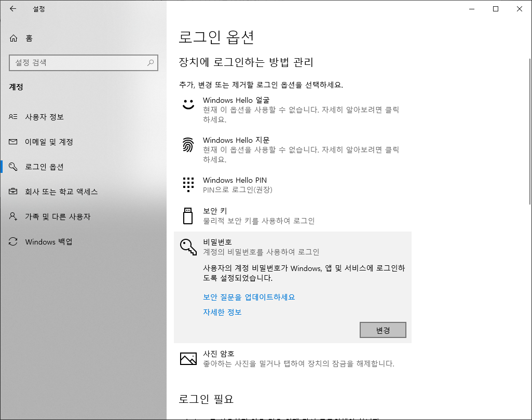The height and width of the screenshot is (420, 532).
Task: Click the 장치에 로그인하는 방법 관리 heading
Action: [245, 62]
